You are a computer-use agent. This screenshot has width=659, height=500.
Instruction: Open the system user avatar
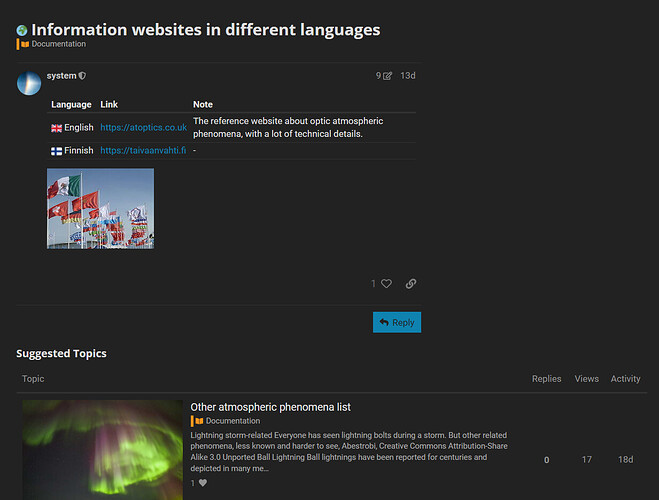pos(29,83)
